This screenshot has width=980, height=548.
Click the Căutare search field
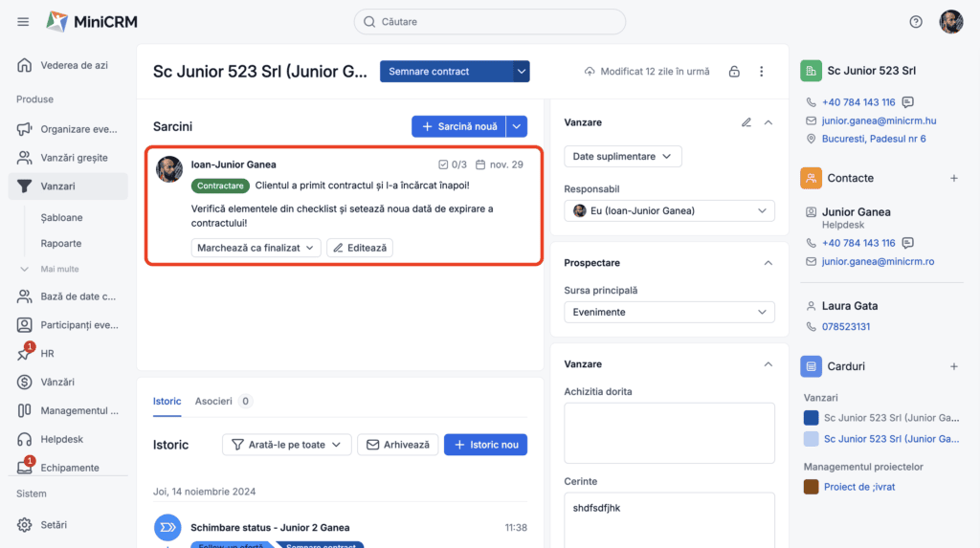489,22
